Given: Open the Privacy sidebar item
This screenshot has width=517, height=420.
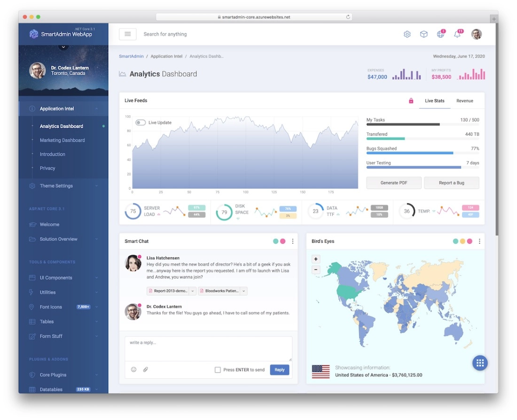Looking at the screenshot, I should coord(47,168).
